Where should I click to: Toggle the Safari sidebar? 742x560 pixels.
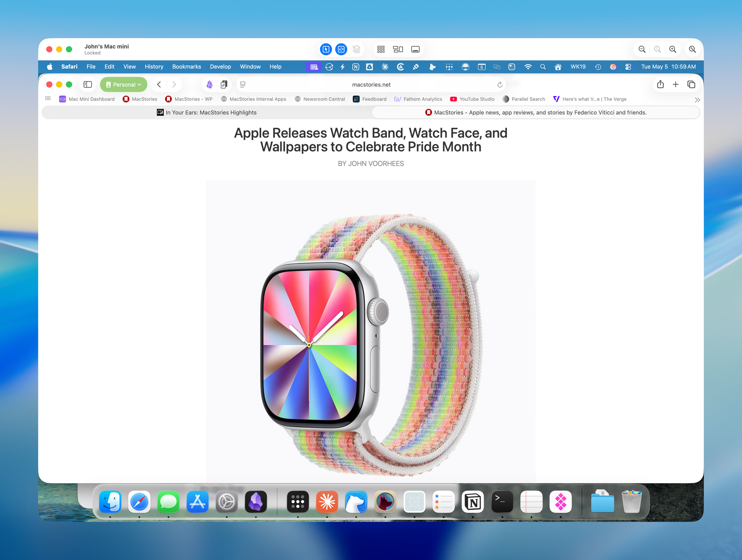pos(88,84)
